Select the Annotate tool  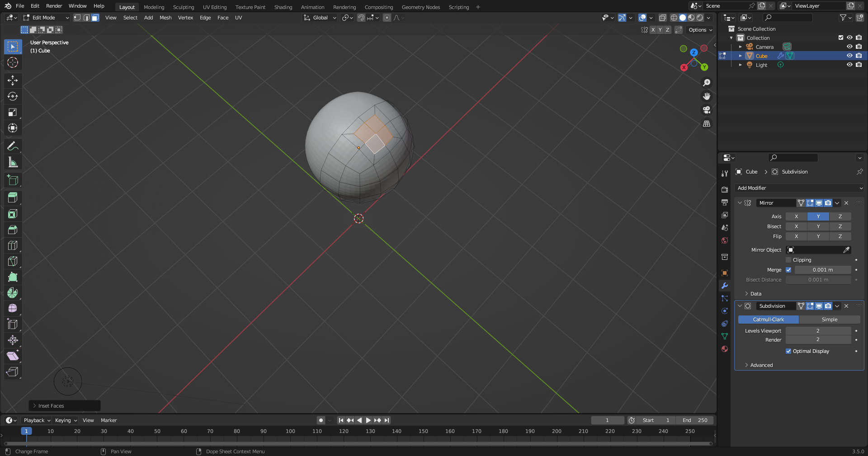(x=13, y=146)
